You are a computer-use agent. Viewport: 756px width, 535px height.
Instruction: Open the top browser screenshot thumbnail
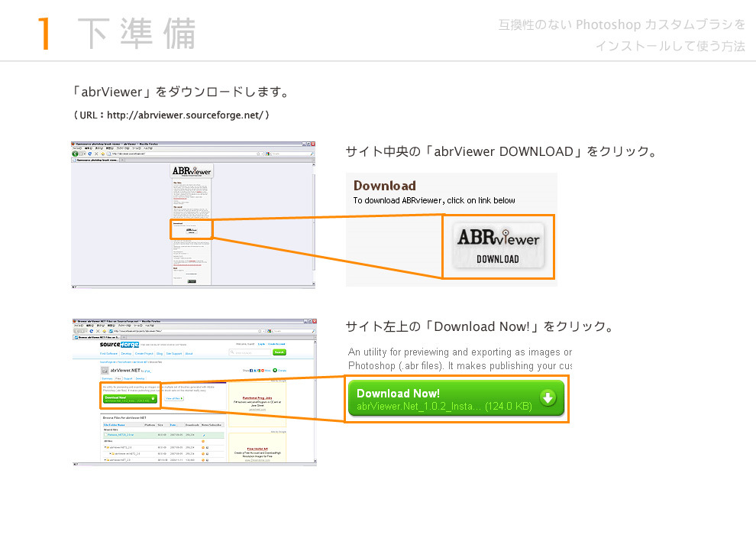193,215
